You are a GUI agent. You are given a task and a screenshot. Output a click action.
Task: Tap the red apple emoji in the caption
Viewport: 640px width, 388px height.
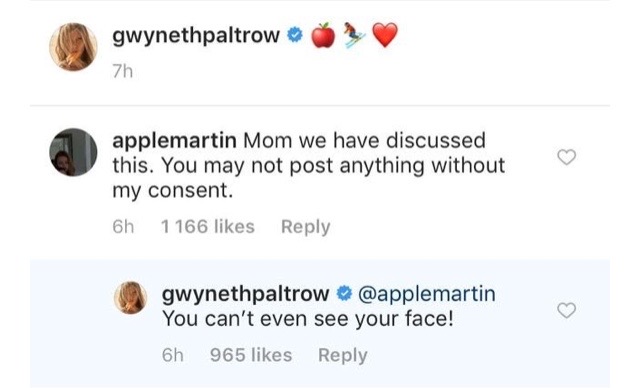click(323, 35)
